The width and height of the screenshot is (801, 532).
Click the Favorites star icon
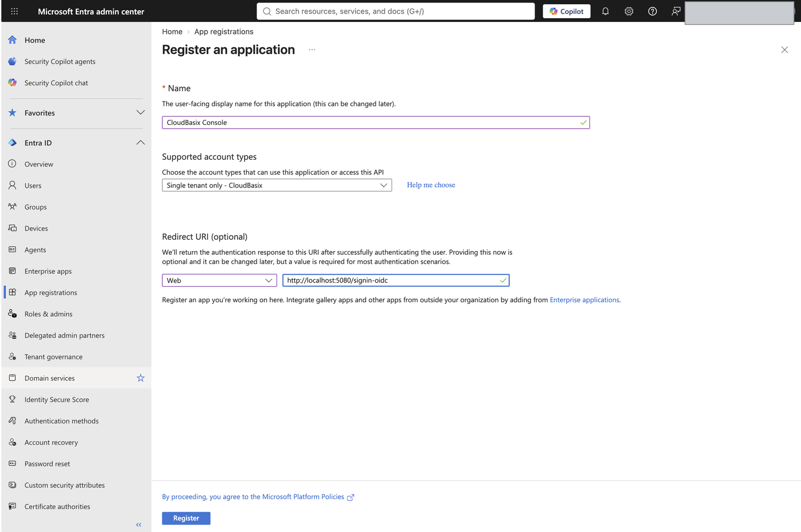(12, 113)
